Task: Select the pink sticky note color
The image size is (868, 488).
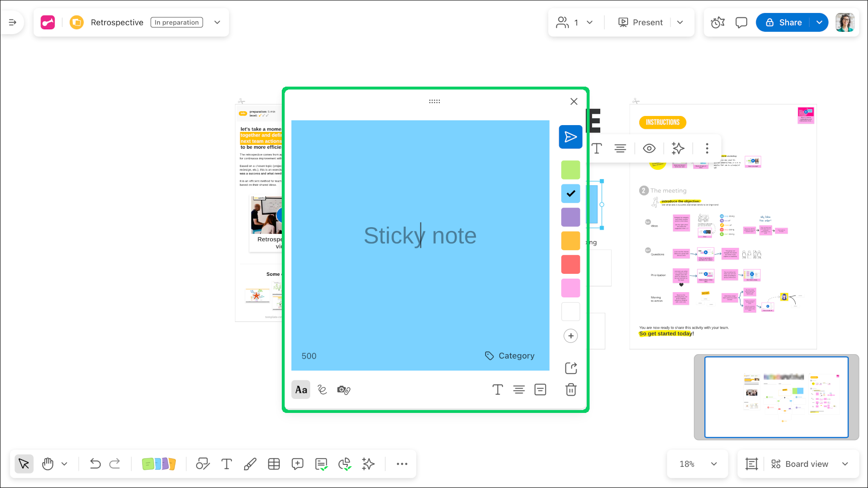Action: pyautogui.click(x=570, y=288)
